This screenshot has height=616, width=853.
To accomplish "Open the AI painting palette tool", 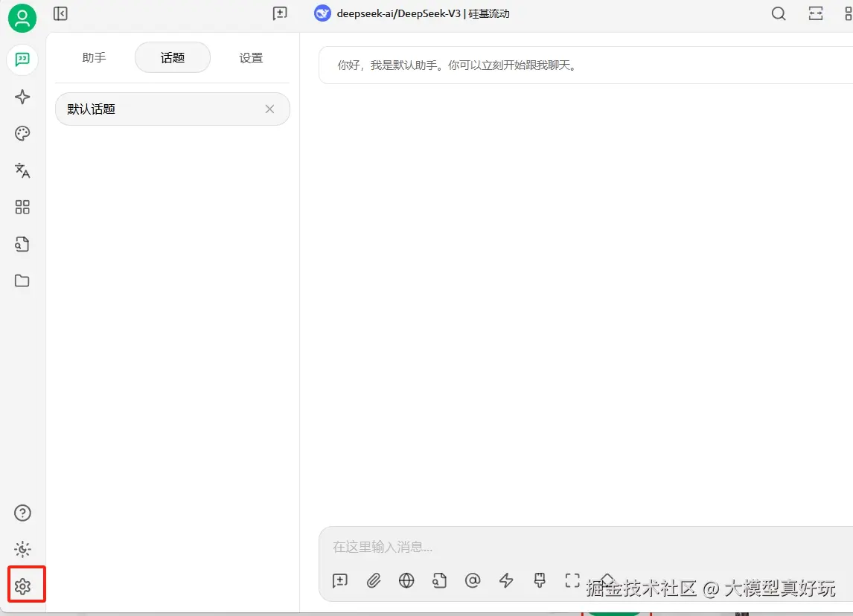I will [x=22, y=133].
